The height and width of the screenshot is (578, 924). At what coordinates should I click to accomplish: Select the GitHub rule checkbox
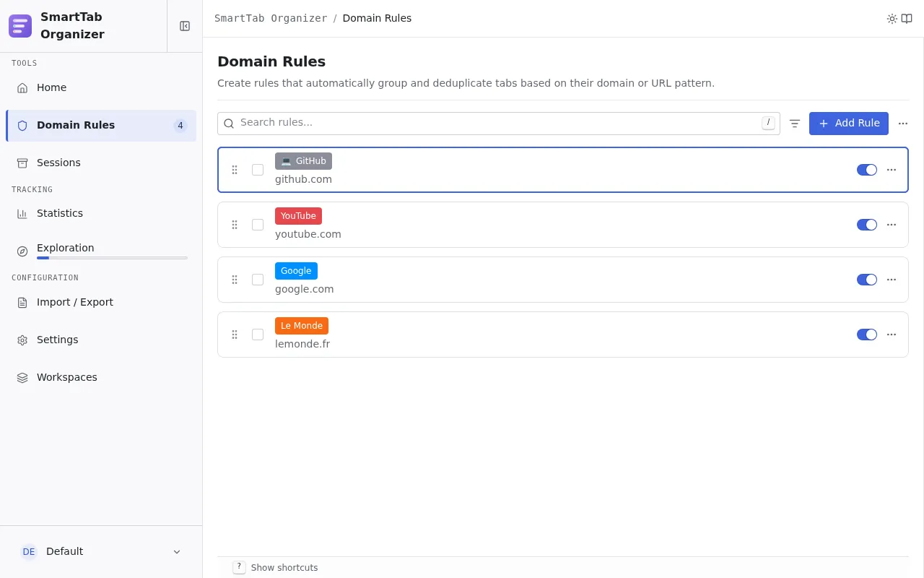tap(258, 170)
